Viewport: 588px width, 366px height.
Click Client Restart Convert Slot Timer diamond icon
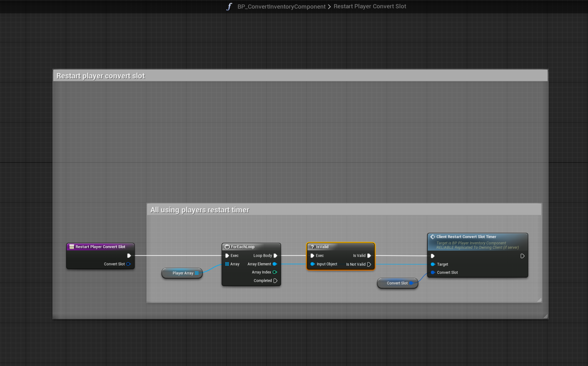(x=433, y=237)
